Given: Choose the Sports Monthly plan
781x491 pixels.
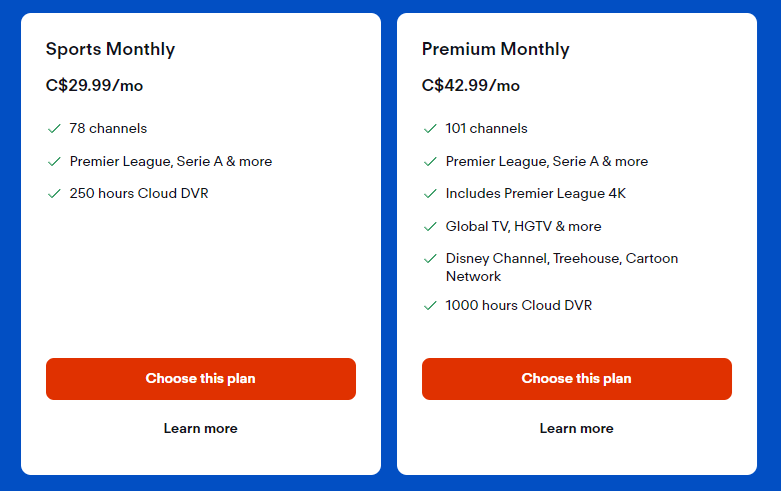Looking at the screenshot, I should click(201, 379).
